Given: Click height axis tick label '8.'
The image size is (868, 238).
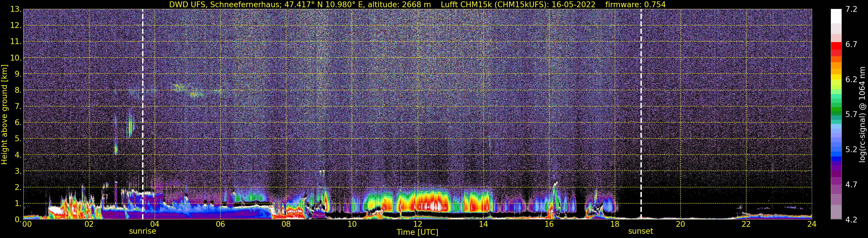Looking at the screenshot, I should point(18,90).
